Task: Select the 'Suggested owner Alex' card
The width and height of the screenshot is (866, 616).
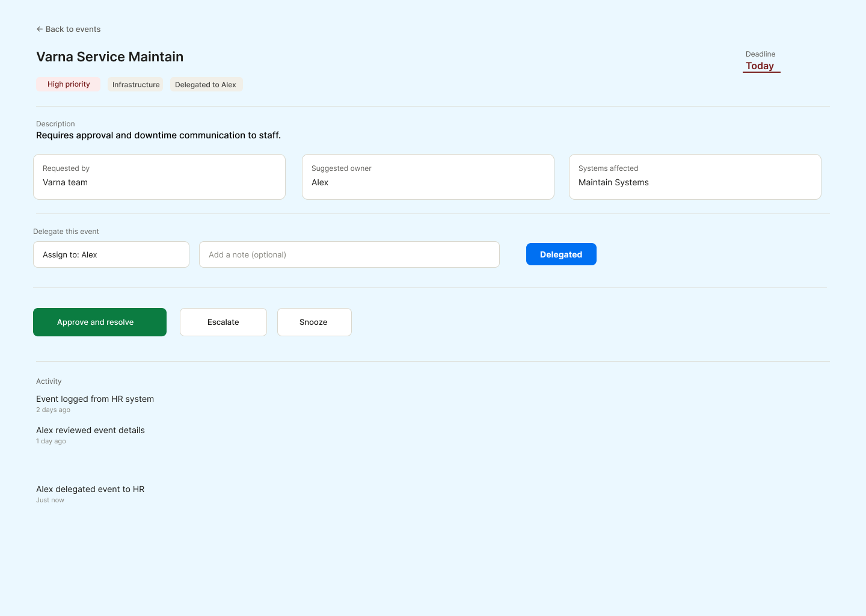Action: click(428, 177)
